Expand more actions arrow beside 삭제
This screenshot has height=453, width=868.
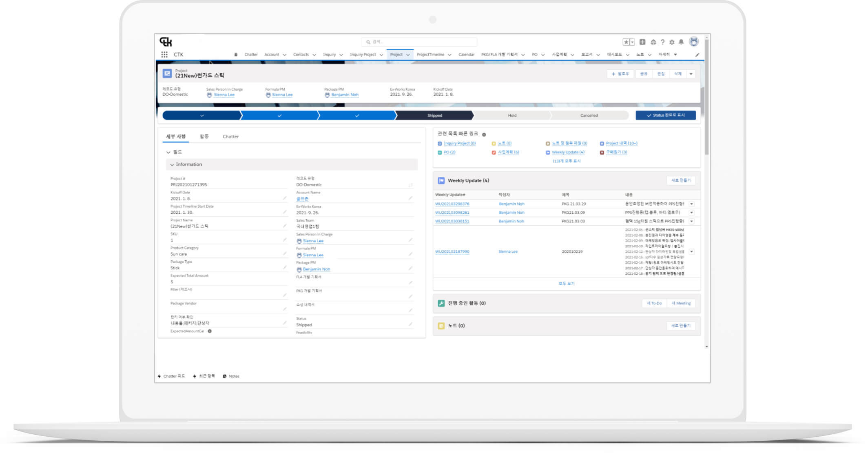point(691,74)
